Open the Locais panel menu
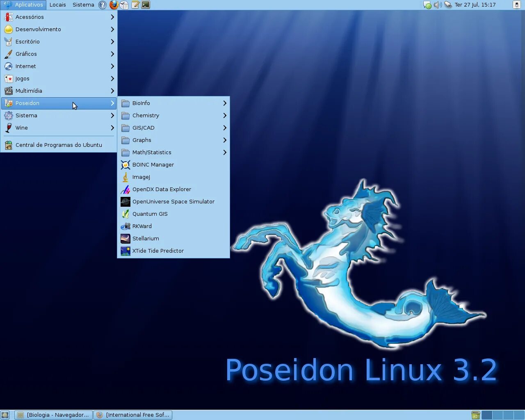Image resolution: width=525 pixels, height=420 pixels. pyautogui.click(x=58, y=5)
